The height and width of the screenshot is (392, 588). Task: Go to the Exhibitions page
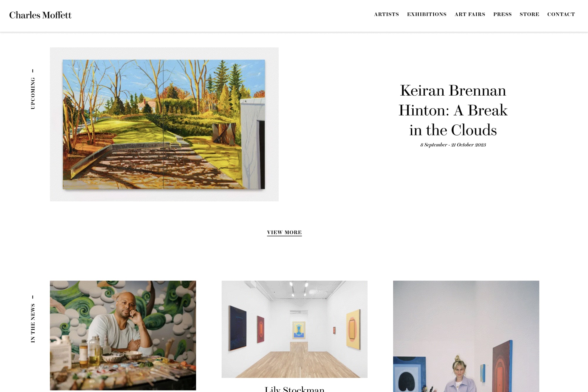click(x=427, y=14)
